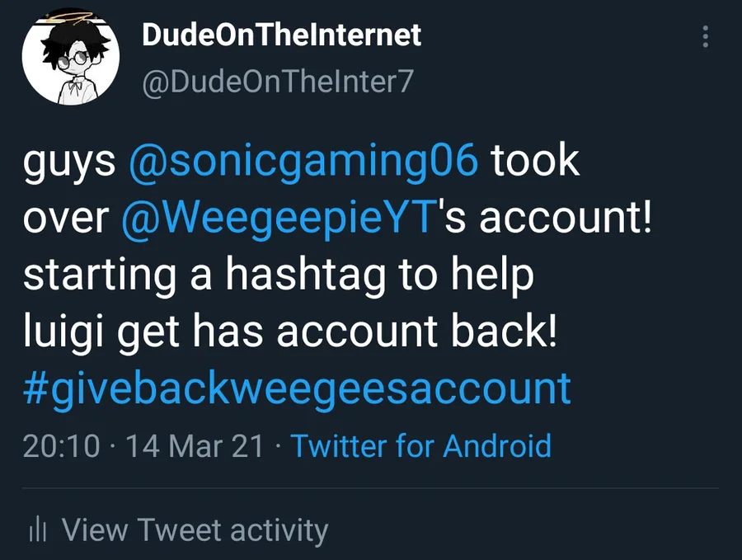Open the @sonicgaming06 mention
Image resolution: width=742 pixels, height=560 pixels.
coord(303,160)
